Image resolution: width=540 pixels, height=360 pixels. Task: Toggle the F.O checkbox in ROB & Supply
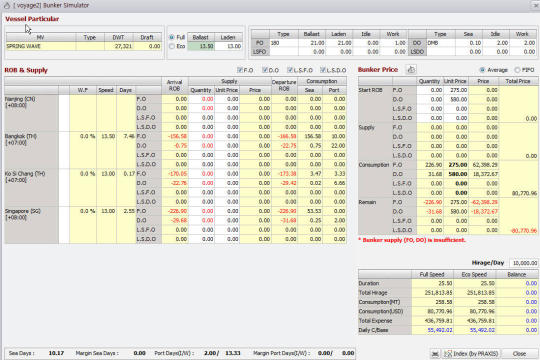click(x=240, y=70)
